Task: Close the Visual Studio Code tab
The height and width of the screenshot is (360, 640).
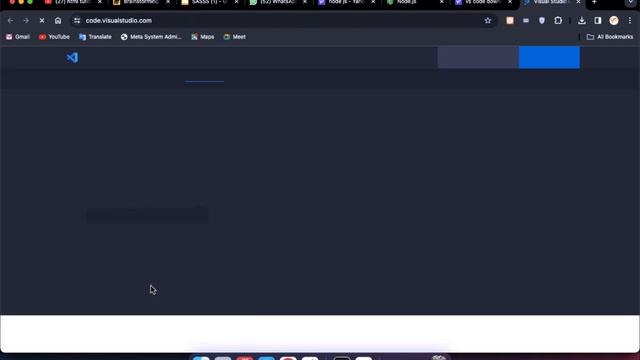Action: (x=578, y=2)
